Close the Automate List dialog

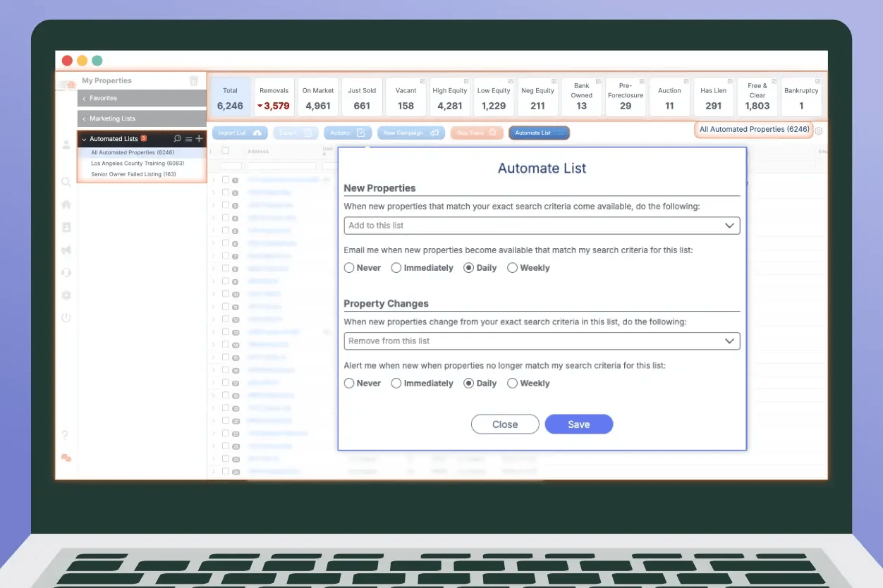click(x=505, y=424)
